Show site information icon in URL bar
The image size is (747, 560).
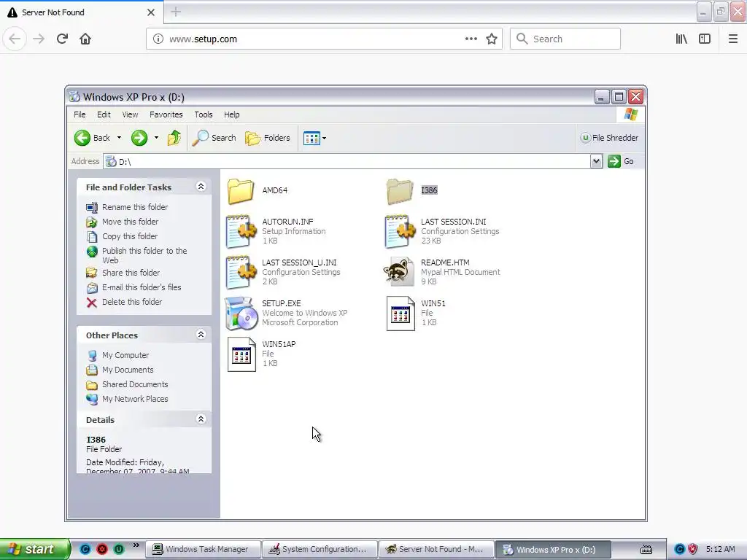158,39
